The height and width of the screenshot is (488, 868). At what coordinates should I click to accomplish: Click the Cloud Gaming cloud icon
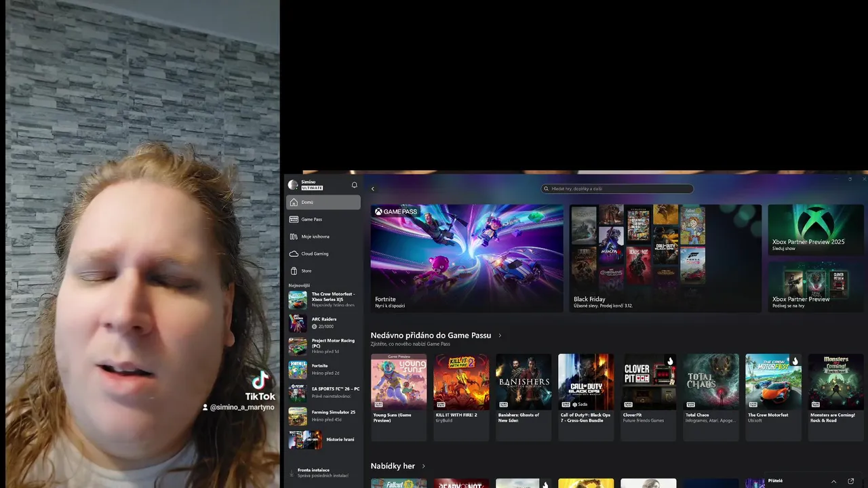(x=294, y=253)
